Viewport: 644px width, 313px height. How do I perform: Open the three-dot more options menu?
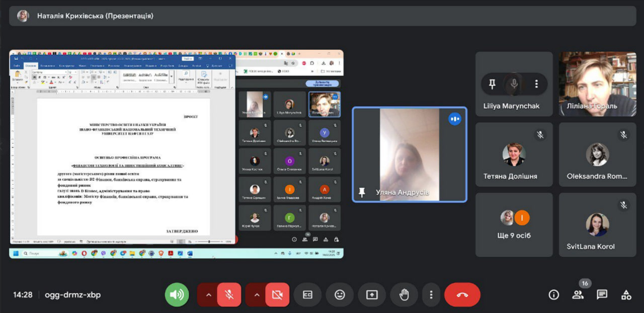[x=431, y=295]
